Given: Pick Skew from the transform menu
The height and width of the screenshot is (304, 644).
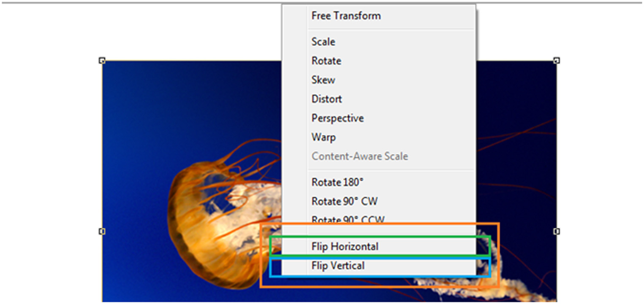Looking at the screenshot, I should pos(323,80).
